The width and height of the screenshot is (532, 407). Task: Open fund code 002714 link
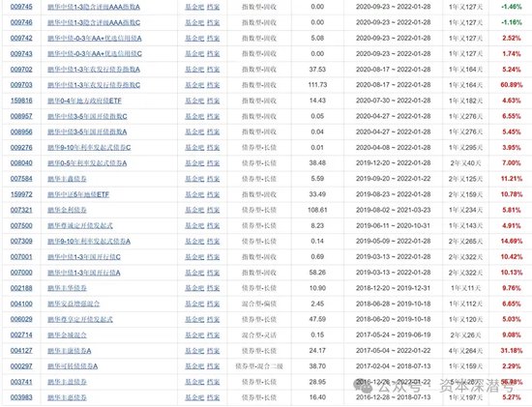(x=21, y=334)
